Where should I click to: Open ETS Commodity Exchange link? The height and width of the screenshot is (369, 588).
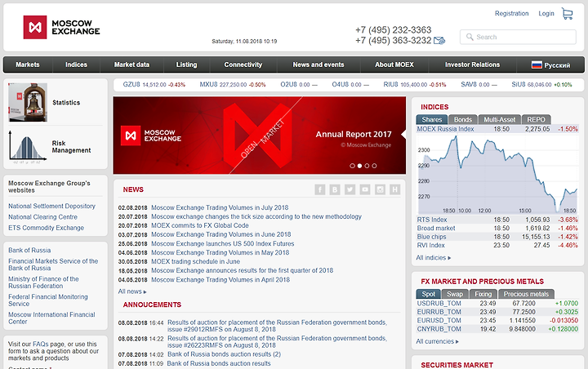point(46,228)
